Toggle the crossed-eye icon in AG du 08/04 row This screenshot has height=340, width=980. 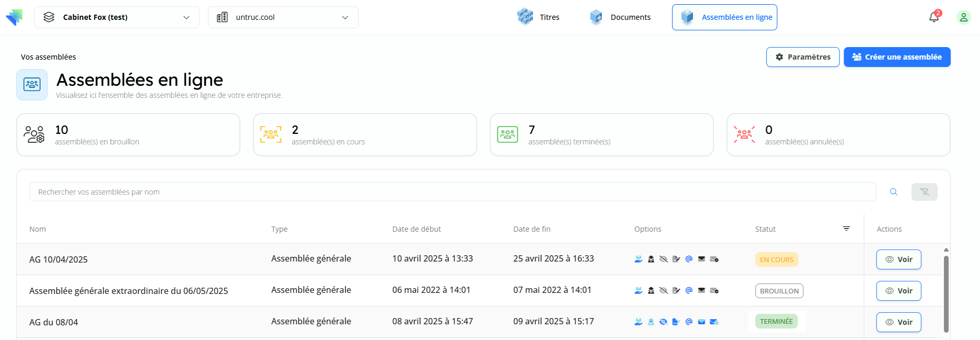(x=664, y=322)
